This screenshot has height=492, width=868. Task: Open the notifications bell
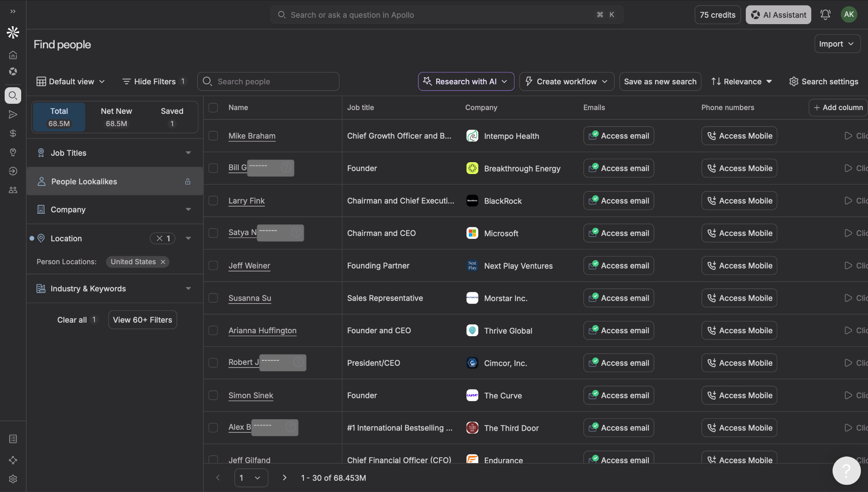coord(825,15)
